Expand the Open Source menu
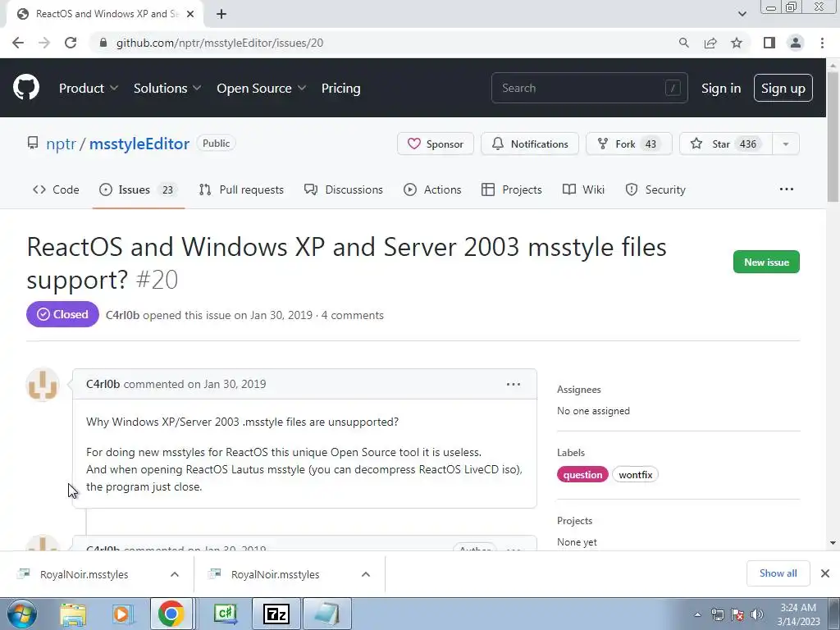This screenshot has height=630, width=840. pyautogui.click(x=262, y=88)
